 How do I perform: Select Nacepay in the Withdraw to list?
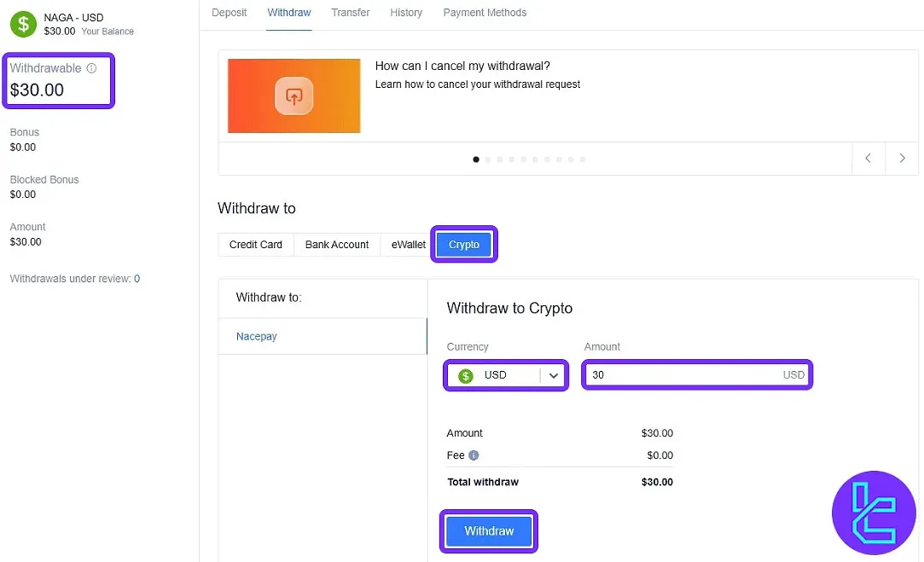pos(256,336)
